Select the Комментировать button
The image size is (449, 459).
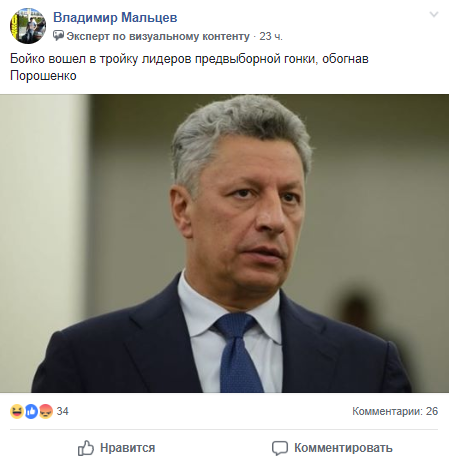tap(332, 448)
